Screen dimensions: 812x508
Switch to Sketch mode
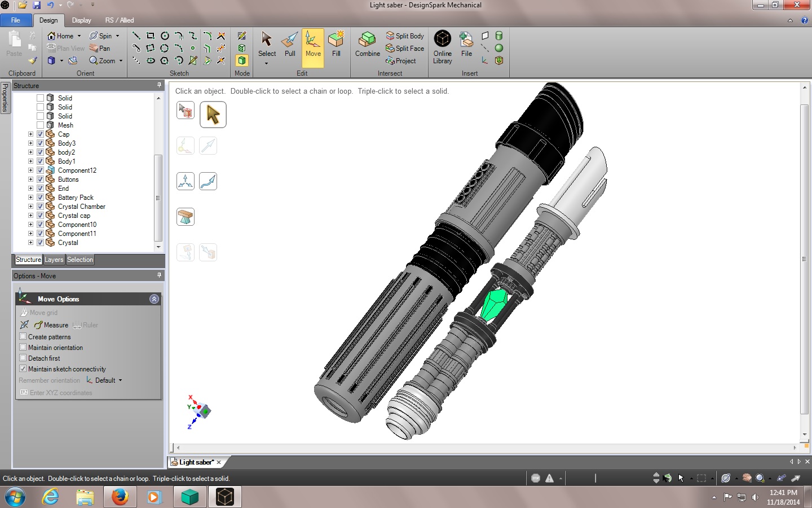(242, 36)
